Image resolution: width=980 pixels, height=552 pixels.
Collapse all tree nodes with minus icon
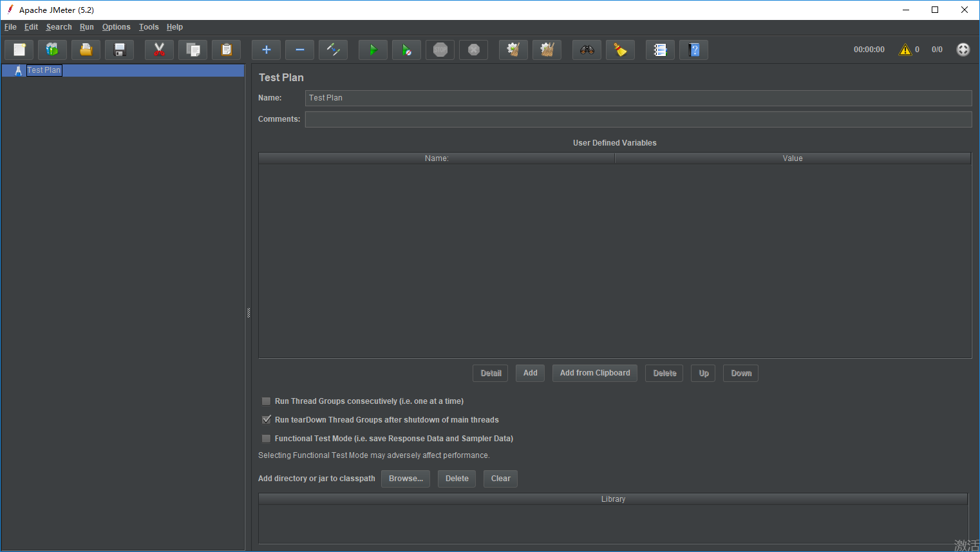coord(299,50)
